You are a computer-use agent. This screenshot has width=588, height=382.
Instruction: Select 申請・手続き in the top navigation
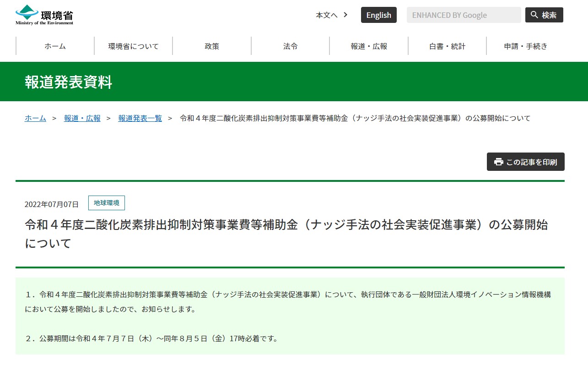pyautogui.click(x=525, y=46)
